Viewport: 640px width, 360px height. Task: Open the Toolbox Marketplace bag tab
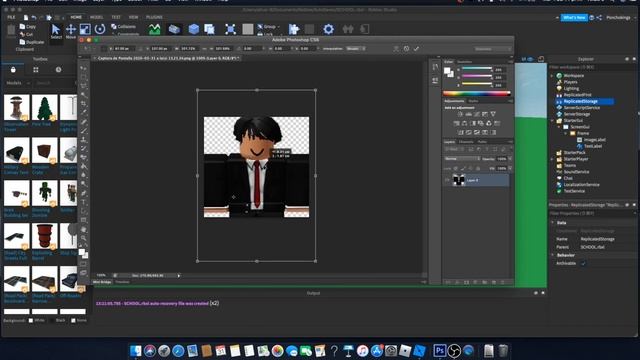coord(13,70)
